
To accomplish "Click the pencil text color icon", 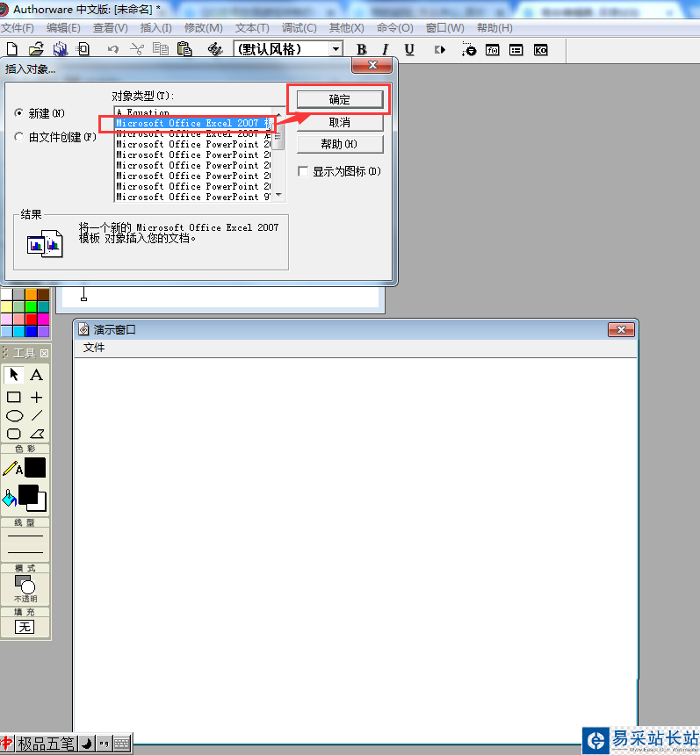I will tap(12, 469).
